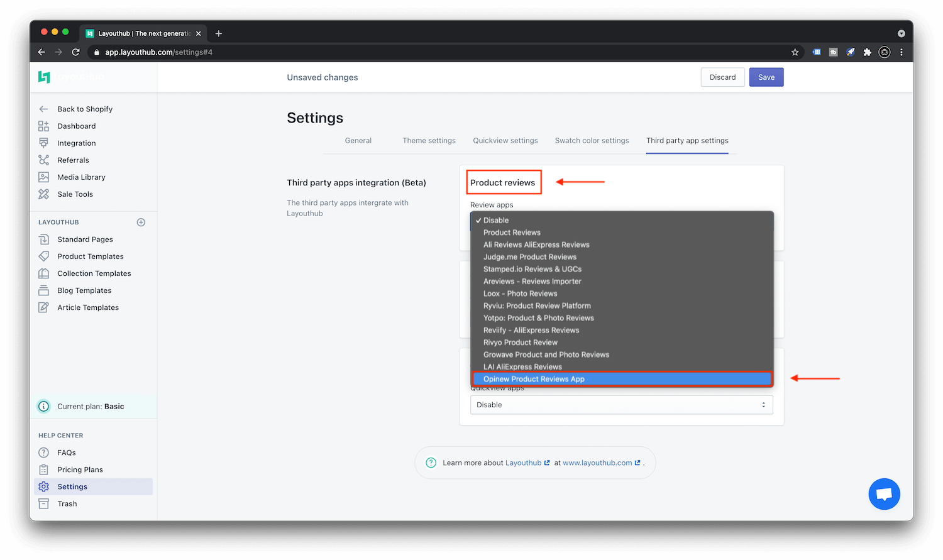Choose Yotpo: Product & Photo Reviews

(x=622, y=318)
